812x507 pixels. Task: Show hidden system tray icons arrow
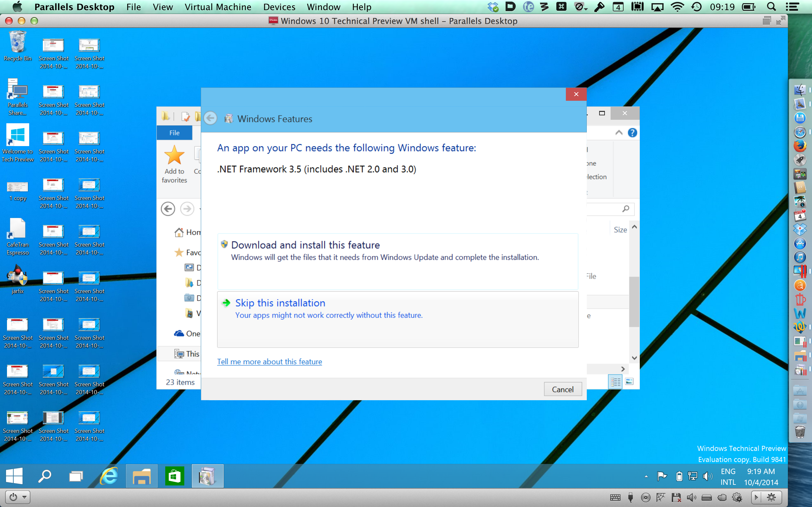646,477
